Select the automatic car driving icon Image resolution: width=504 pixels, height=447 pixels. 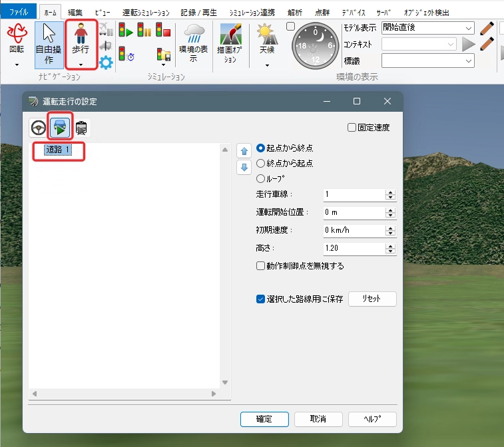[61, 128]
